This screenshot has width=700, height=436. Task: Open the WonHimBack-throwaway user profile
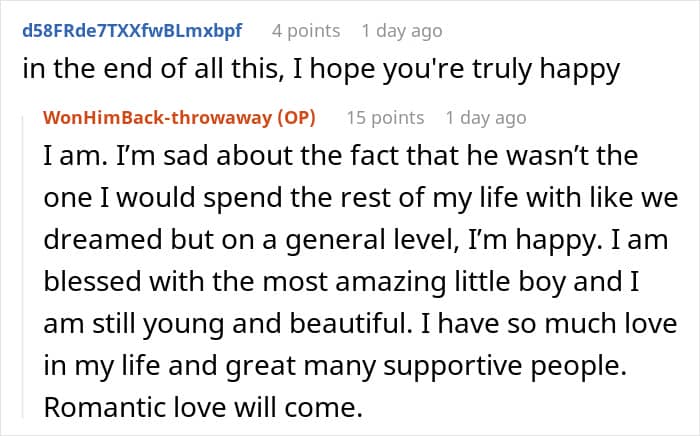click(158, 117)
